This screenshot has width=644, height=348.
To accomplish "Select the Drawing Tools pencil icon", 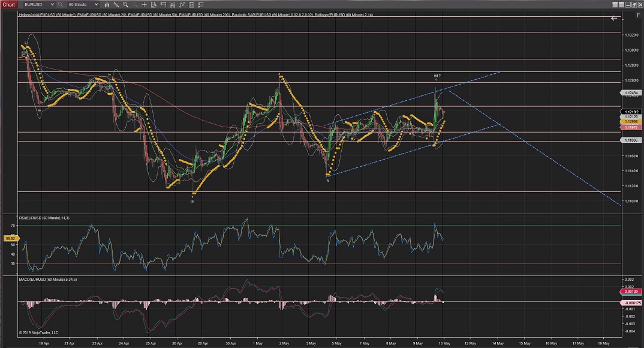I will pos(115,4).
